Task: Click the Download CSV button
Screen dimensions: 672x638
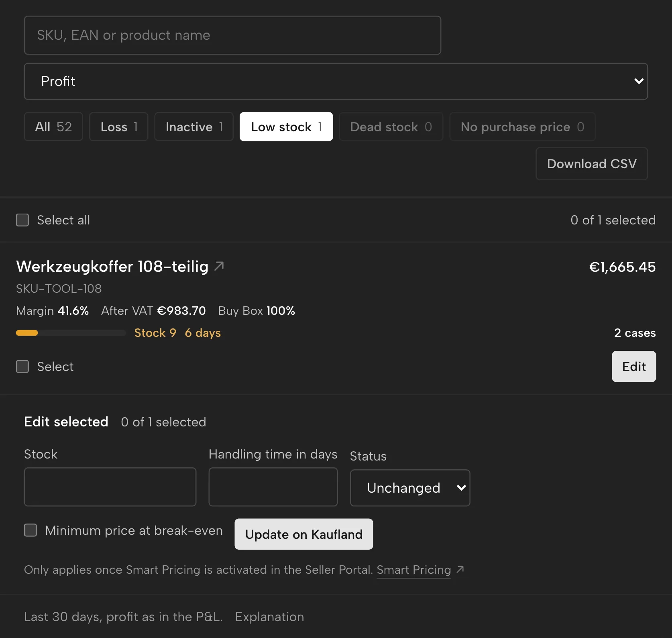Action: click(x=592, y=164)
